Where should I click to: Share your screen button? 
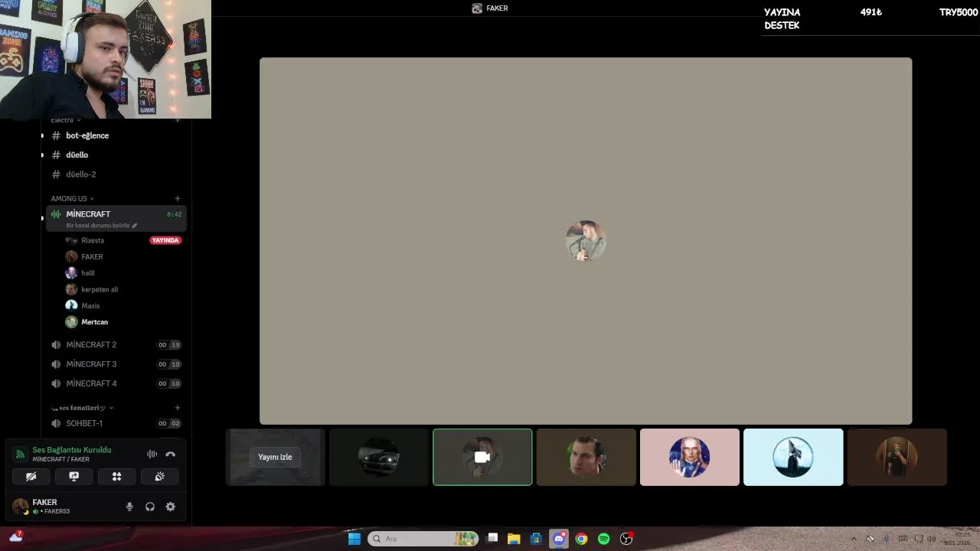pyautogui.click(x=73, y=476)
